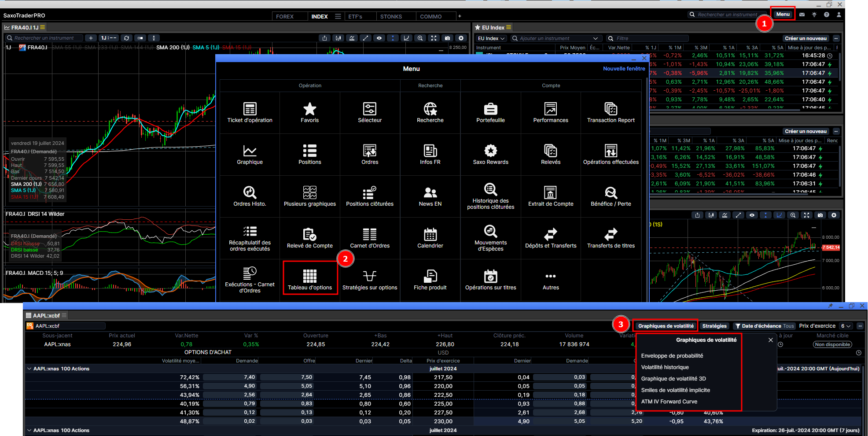Toggle the eye visibility icon in chart toolbar
This screenshot has height=436, width=868.
coord(379,38)
